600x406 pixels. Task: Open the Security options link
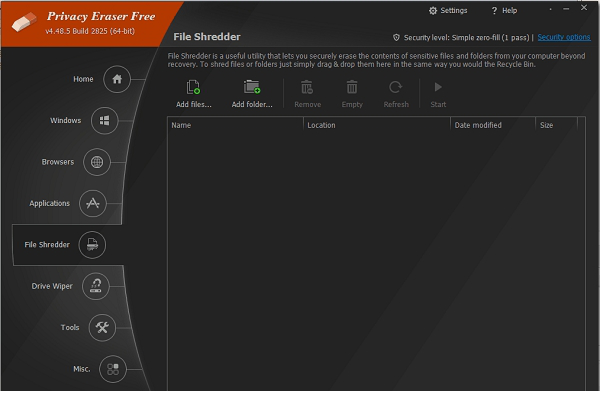pos(564,37)
